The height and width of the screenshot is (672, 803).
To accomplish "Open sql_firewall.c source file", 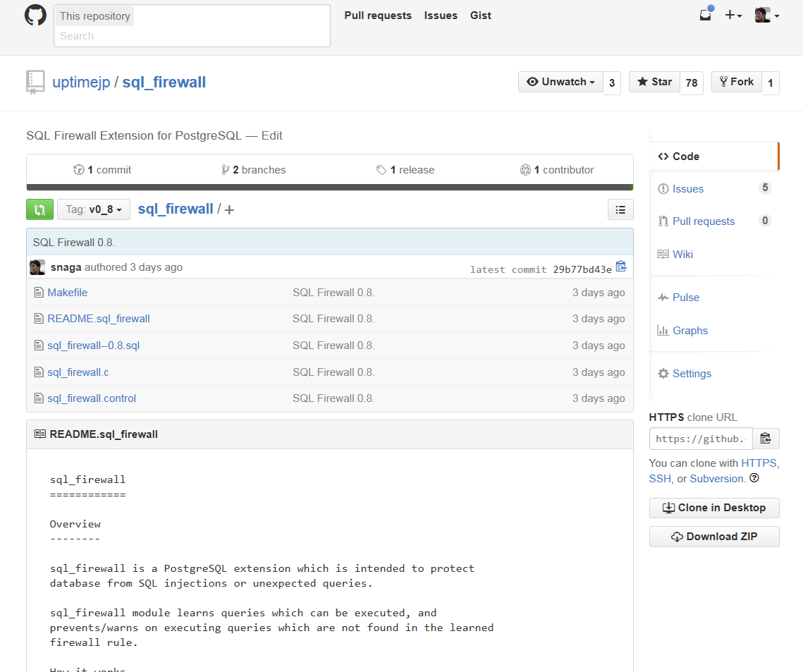I will (x=78, y=372).
